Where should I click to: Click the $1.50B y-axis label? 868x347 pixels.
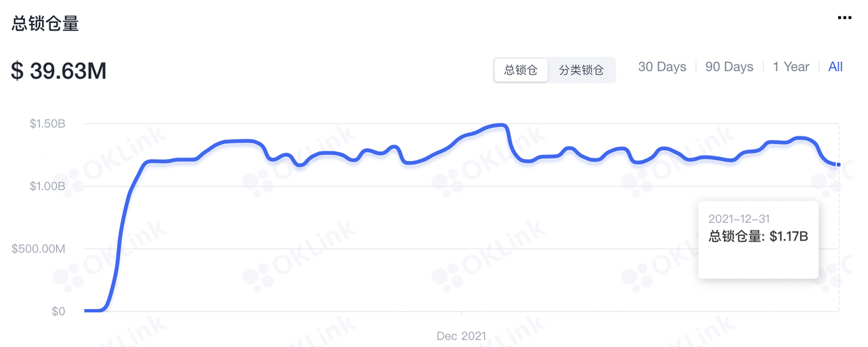coord(47,124)
